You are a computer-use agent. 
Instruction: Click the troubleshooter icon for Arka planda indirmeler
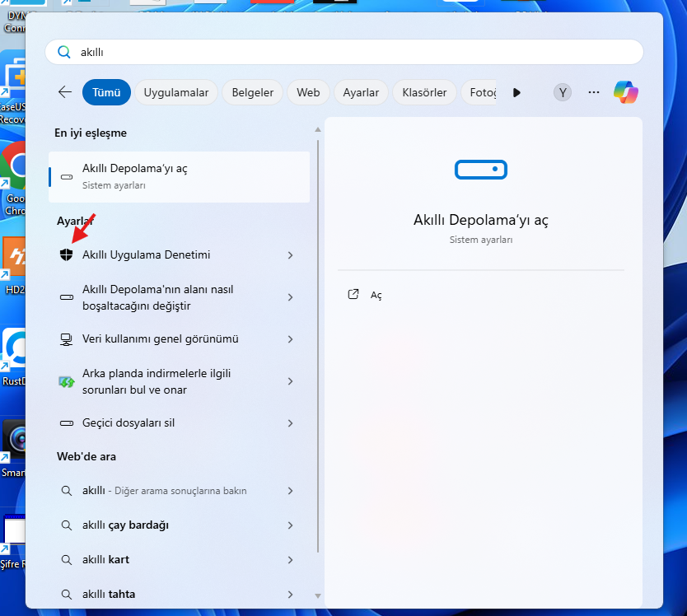[67, 381]
